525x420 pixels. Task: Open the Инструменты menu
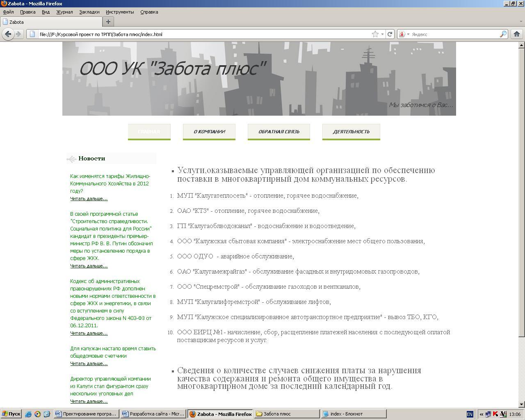pyautogui.click(x=120, y=12)
